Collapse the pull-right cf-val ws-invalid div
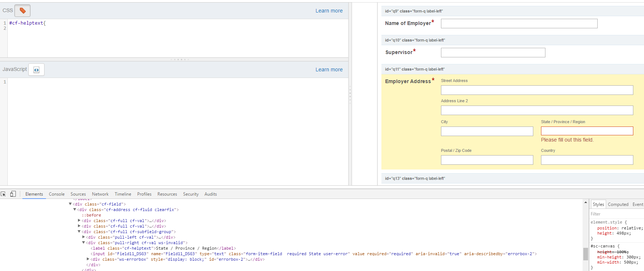The width and height of the screenshot is (644, 271). point(83,242)
